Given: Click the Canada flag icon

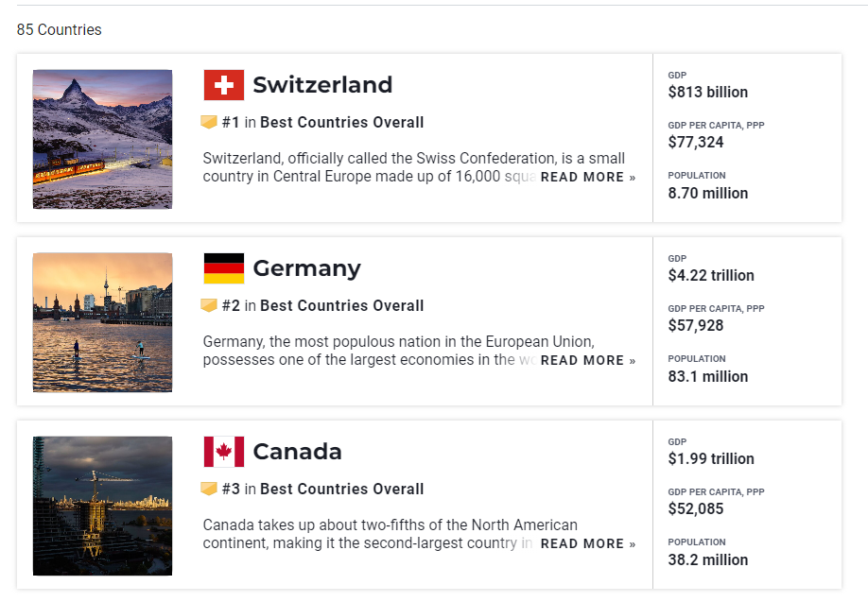Looking at the screenshot, I should point(223,452).
